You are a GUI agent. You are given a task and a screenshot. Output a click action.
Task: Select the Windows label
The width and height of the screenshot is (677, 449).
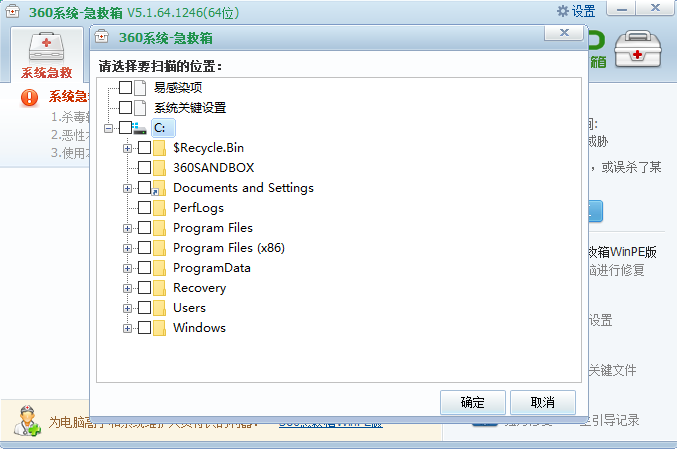199,328
